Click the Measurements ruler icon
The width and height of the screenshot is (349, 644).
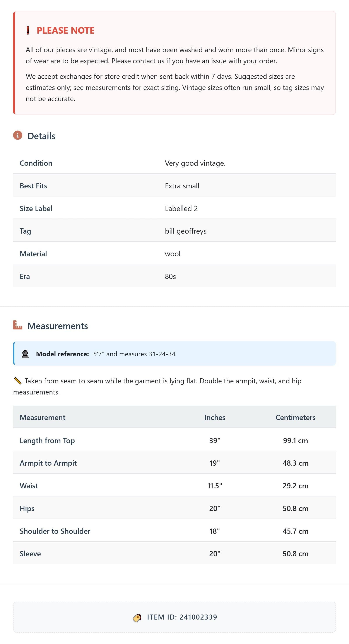(18, 325)
